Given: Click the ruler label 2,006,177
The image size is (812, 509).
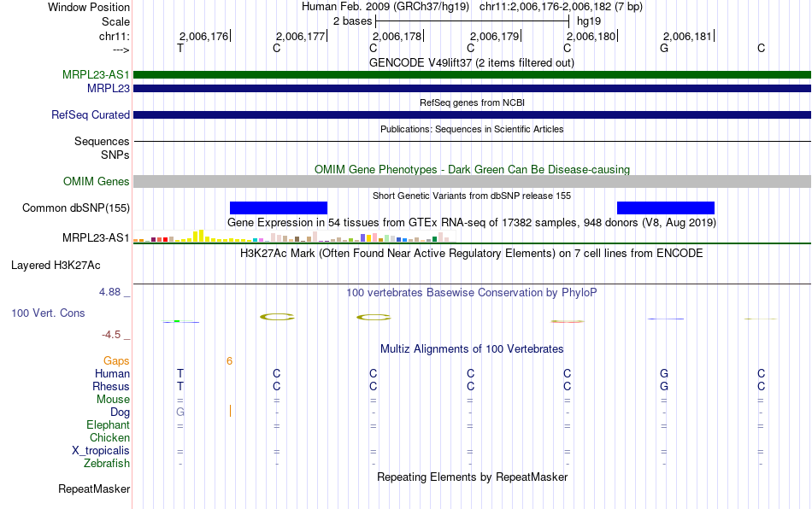Looking at the screenshot, I should [x=300, y=36].
